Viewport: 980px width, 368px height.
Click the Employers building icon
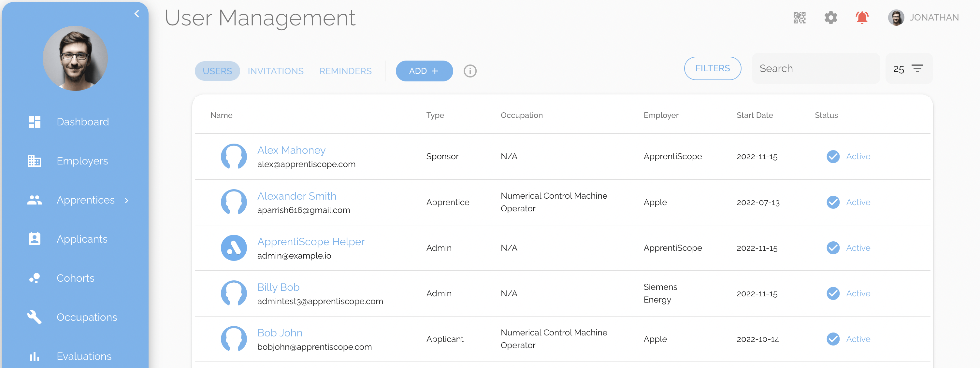[x=34, y=161]
